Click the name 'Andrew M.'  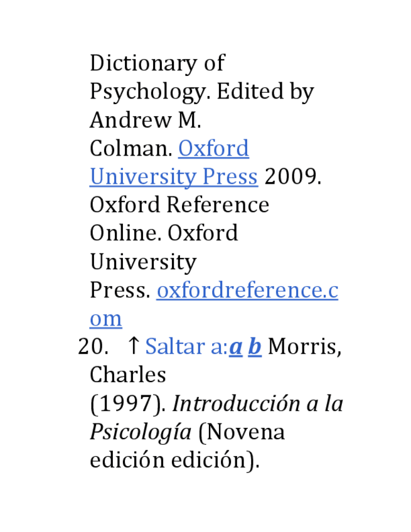145,120
